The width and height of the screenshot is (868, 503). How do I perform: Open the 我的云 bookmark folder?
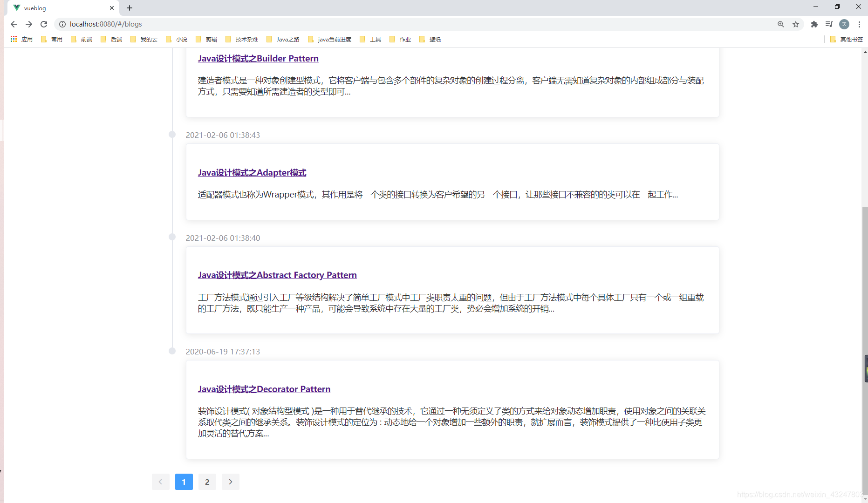(x=144, y=39)
